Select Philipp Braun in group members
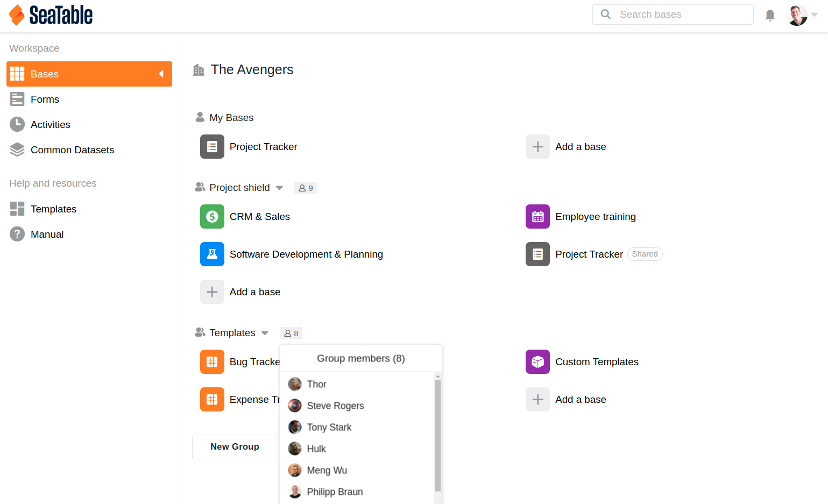The width and height of the screenshot is (828, 504). click(357, 492)
